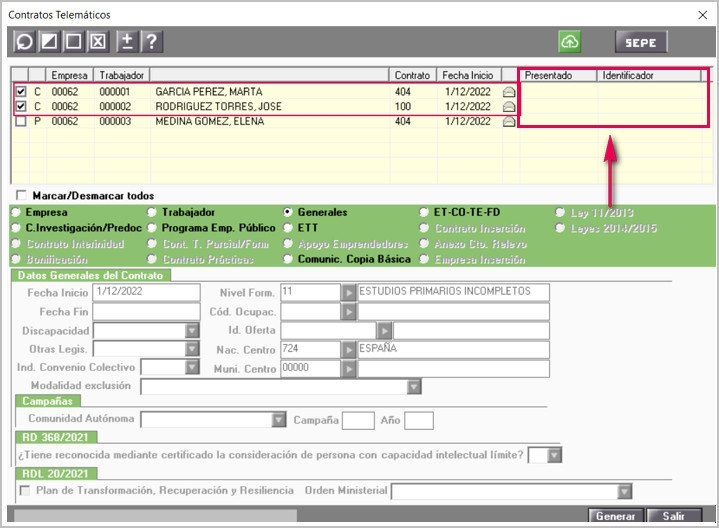Open the Modalidad exclusión dropdown
Viewport: 719px width, 528px height.
click(x=414, y=387)
